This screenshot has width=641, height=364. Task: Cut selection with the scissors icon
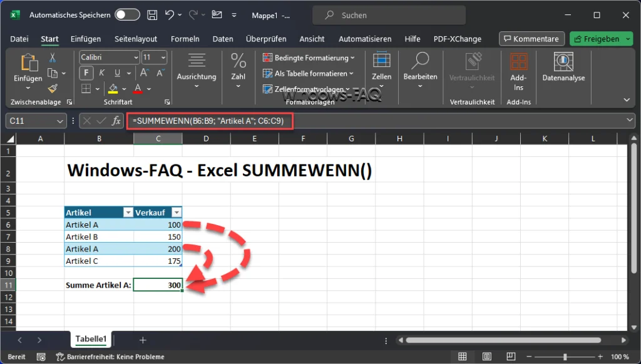coord(53,58)
